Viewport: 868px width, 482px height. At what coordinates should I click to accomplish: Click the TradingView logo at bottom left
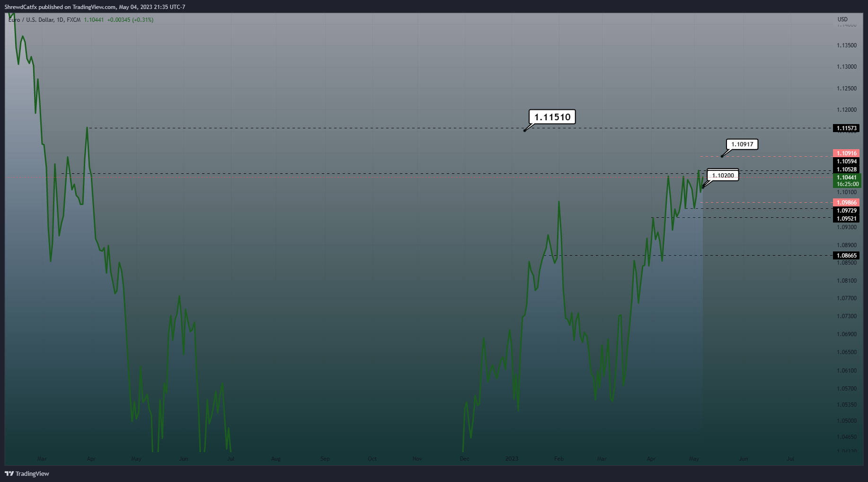click(27, 473)
